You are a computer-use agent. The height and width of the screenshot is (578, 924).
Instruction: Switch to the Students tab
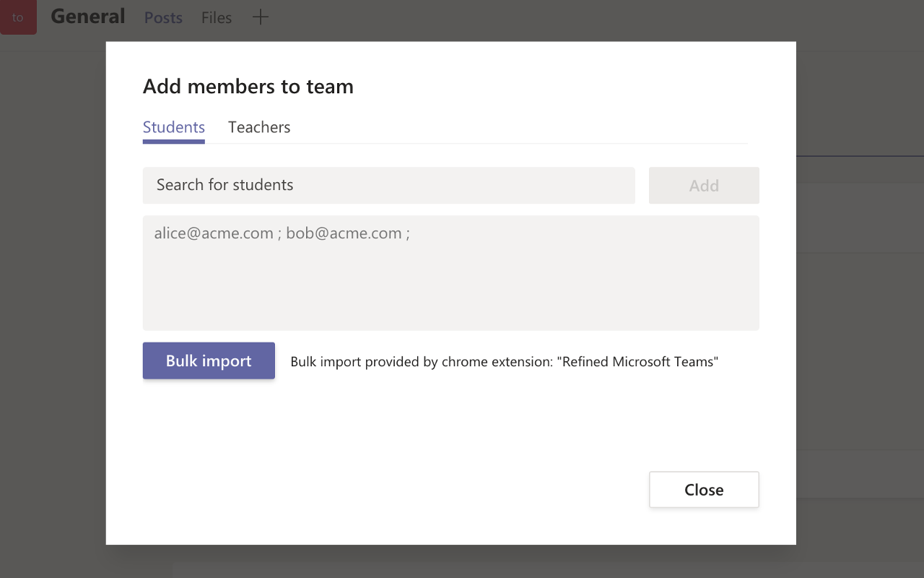(174, 127)
